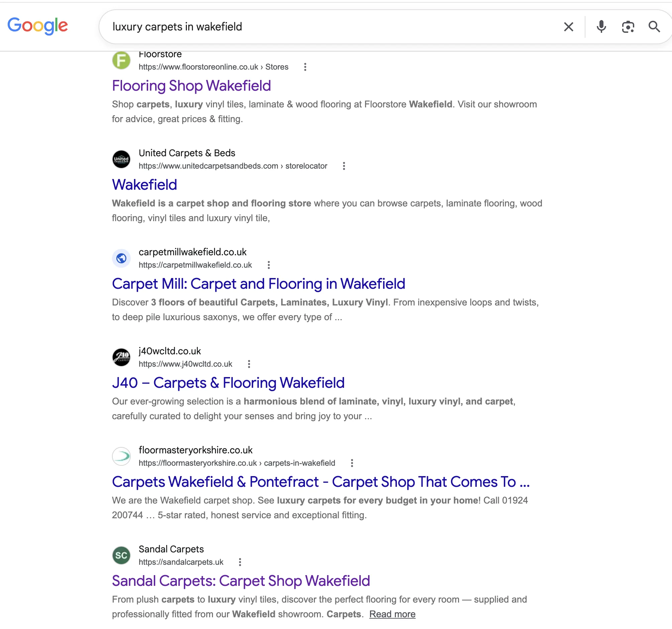This screenshot has width=672, height=629.
Task: Click the Floorstore green F favicon
Action: click(x=121, y=60)
